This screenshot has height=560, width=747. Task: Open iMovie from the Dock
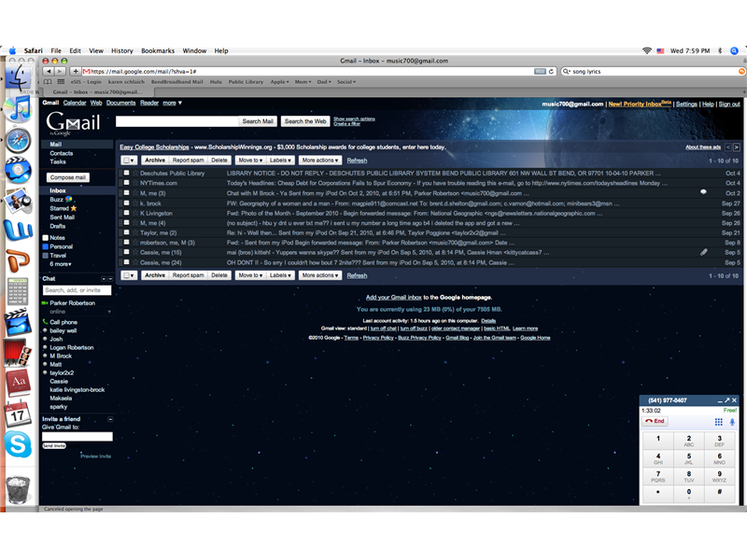click(19, 322)
